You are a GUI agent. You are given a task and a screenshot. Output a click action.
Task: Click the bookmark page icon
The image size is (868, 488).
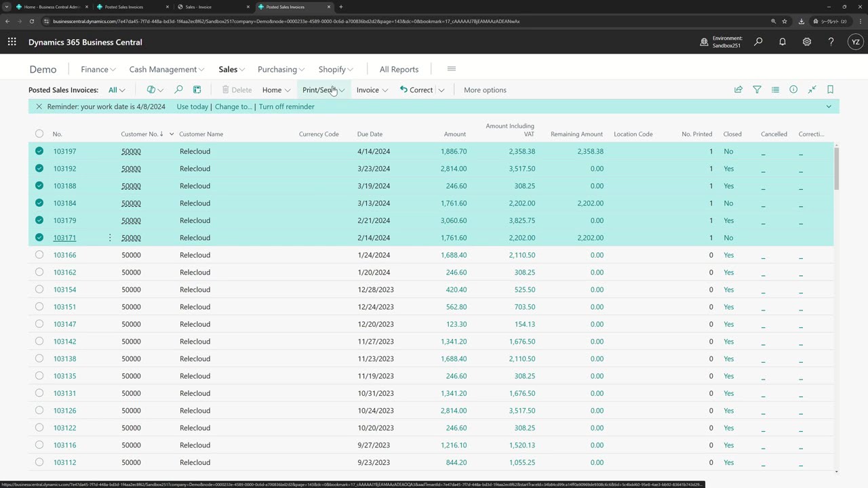pyautogui.click(x=830, y=89)
